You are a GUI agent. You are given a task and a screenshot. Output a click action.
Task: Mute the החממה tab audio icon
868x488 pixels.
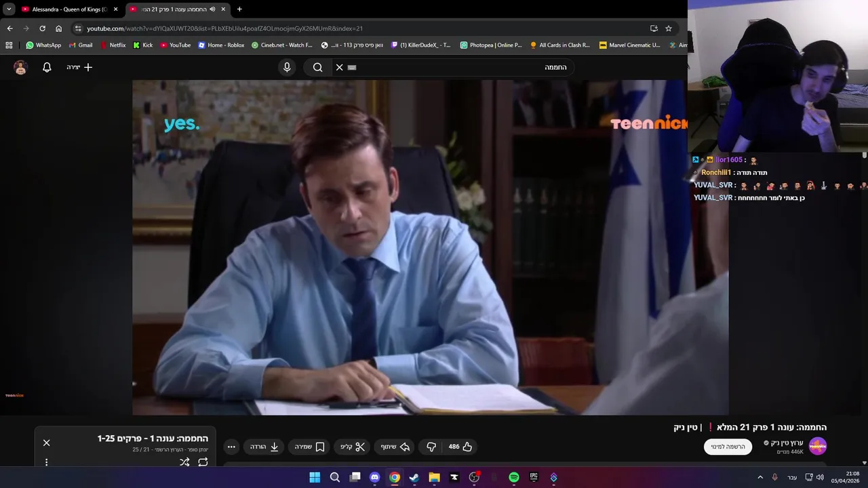(x=212, y=9)
